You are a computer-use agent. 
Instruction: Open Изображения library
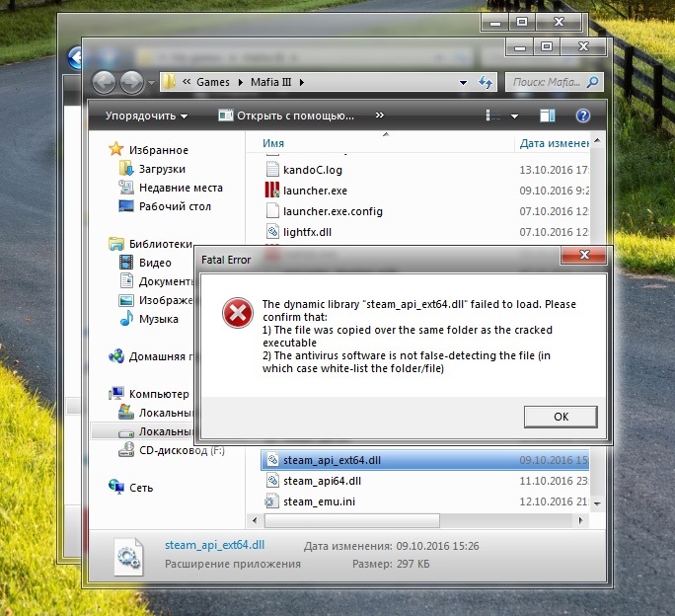[x=166, y=300]
